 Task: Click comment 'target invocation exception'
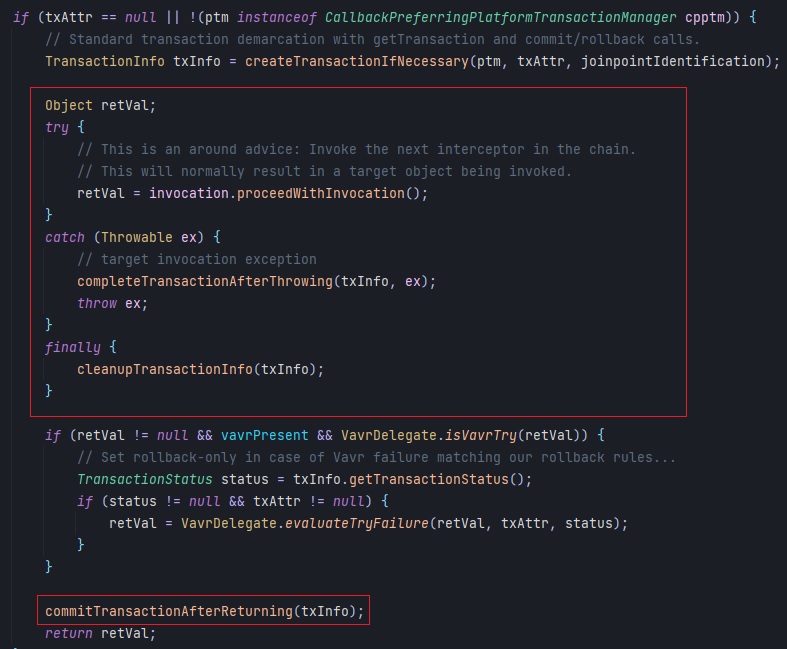(x=197, y=259)
